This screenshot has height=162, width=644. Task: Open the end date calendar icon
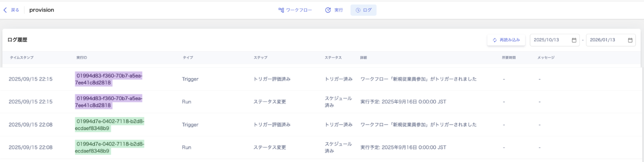click(630, 40)
